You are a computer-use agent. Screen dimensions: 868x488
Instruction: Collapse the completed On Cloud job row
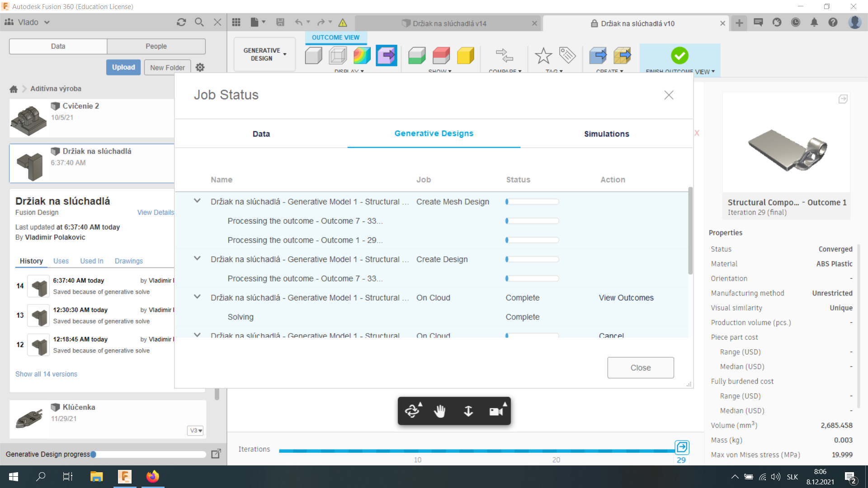coord(197,297)
